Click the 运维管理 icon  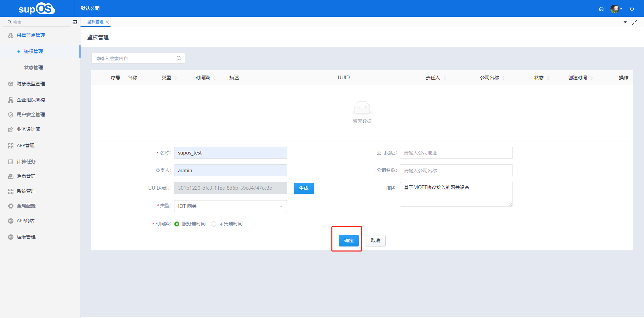(x=11, y=237)
